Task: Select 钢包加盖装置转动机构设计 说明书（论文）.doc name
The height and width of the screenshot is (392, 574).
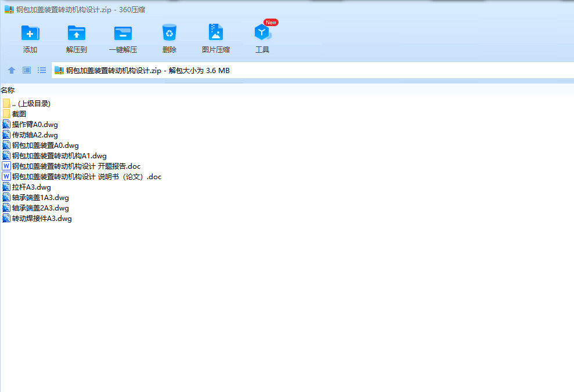Action: click(x=86, y=177)
